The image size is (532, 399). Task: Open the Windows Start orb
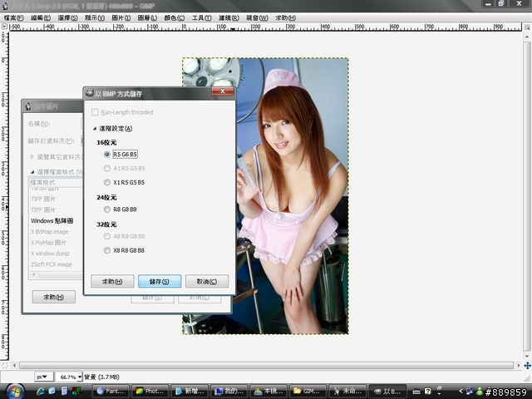[15, 392]
